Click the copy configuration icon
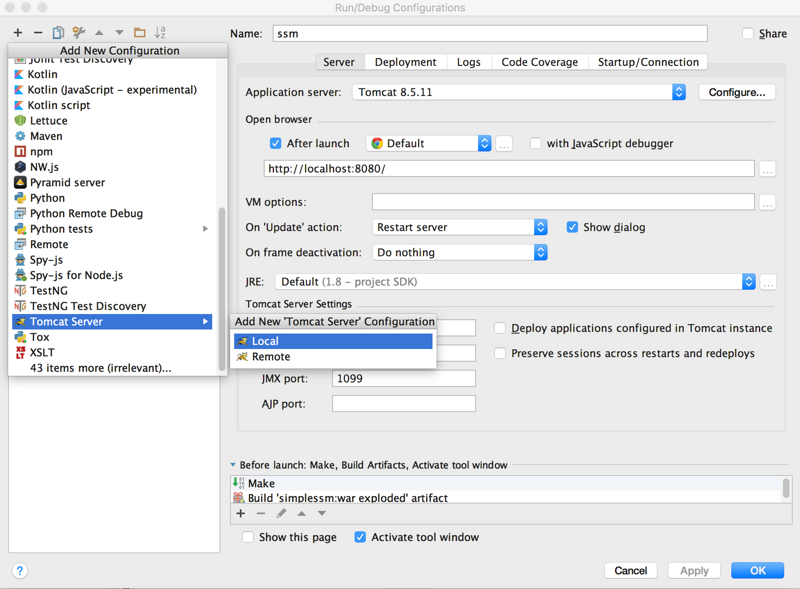 point(58,33)
